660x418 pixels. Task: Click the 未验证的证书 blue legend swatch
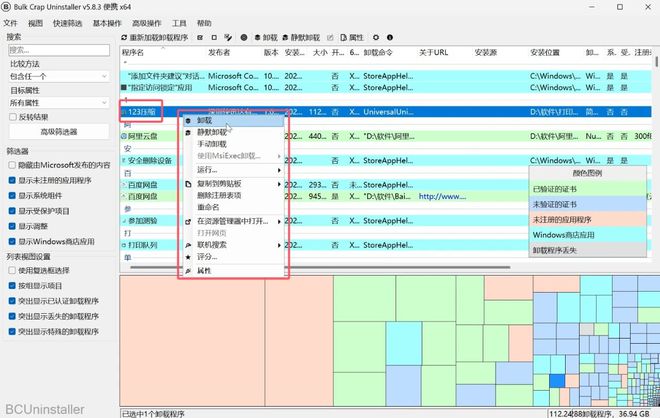588,204
